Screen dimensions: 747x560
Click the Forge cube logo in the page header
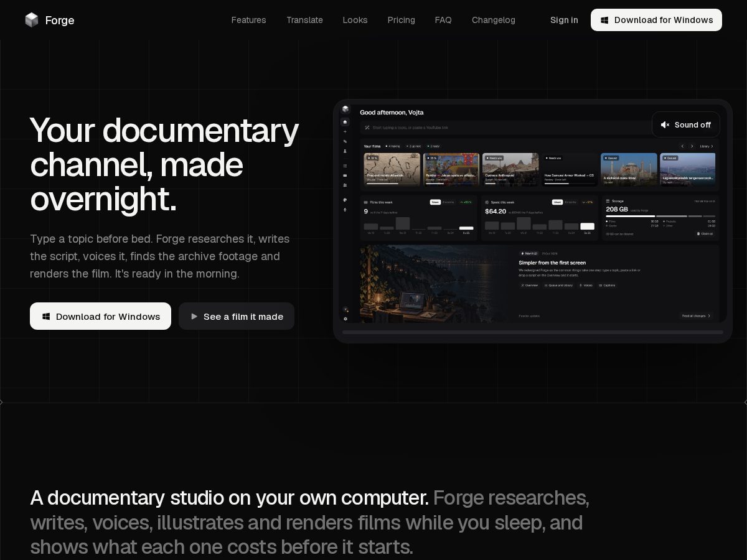point(32,20)
